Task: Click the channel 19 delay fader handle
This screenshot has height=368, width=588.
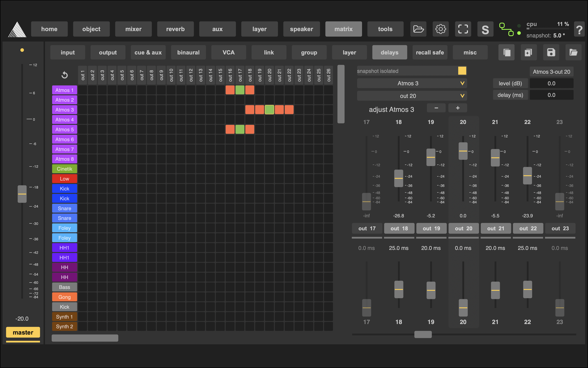Action: (x=431, y=290)
